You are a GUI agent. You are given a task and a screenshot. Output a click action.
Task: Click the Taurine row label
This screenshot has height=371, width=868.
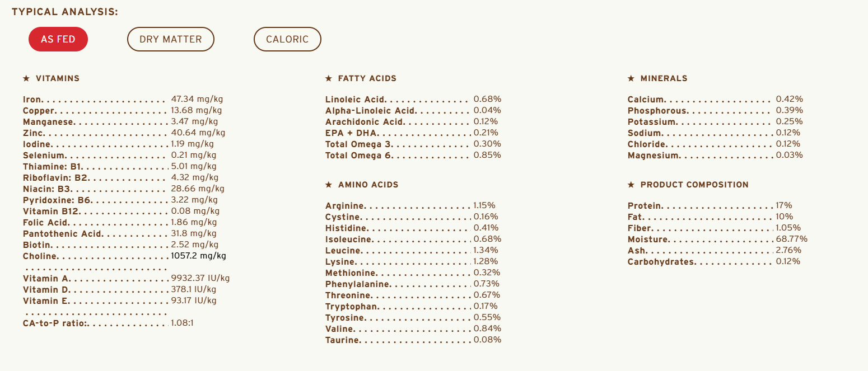[342, 340]
